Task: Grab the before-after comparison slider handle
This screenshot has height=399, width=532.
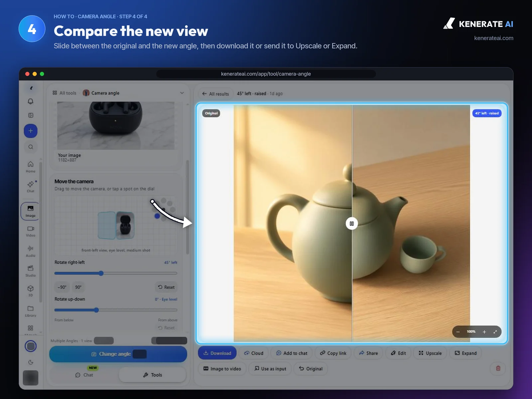Action: pyautogui.click(x=352, y=223)
